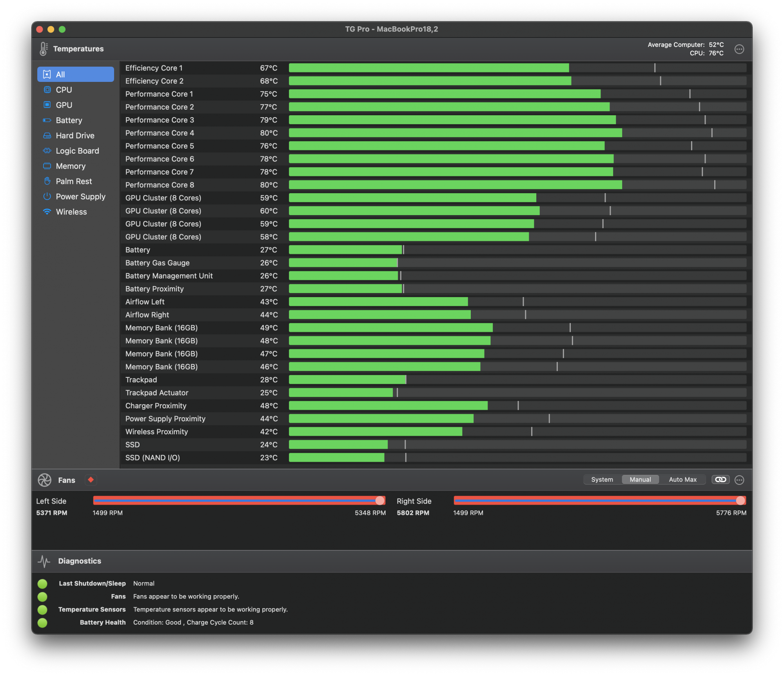Select the Power Supply category
Image resolution: width=784 pixels, height=676 pixels.
click(x=80, y=197)
